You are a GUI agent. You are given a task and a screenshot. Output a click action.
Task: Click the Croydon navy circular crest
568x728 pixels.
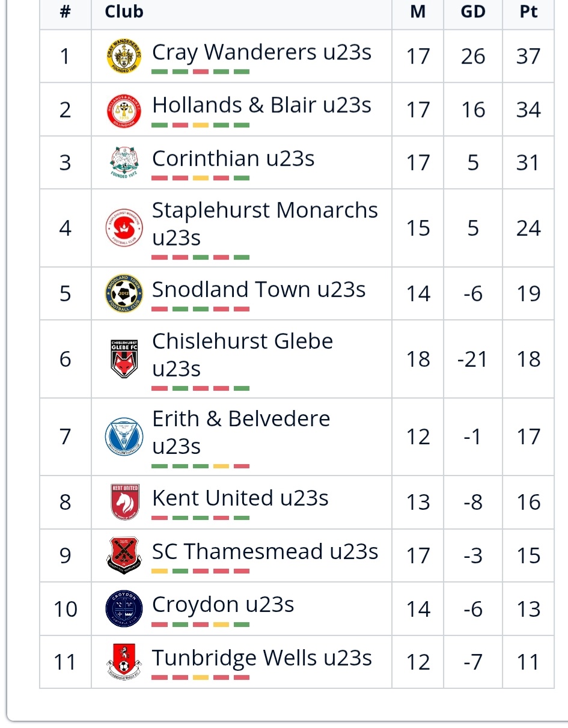tap(124, 608)
